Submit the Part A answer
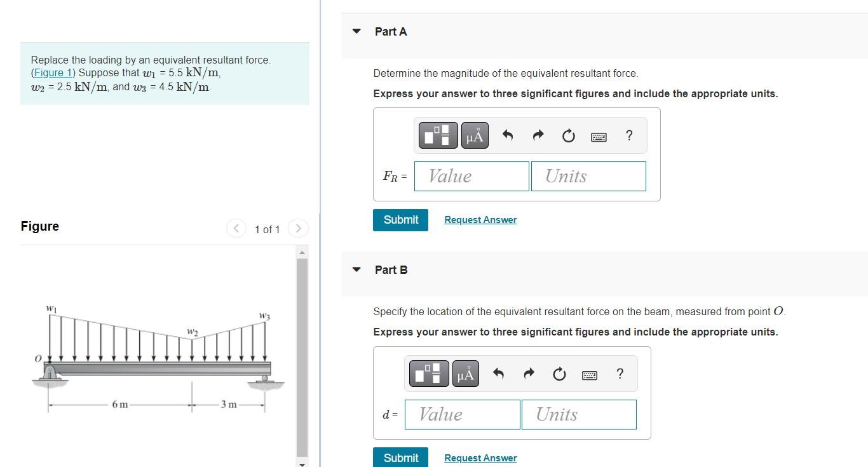 [400, 219]
